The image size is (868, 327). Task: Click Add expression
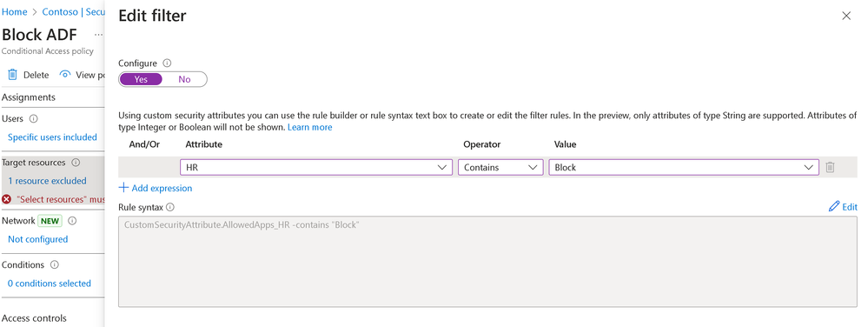coord(156,188)
